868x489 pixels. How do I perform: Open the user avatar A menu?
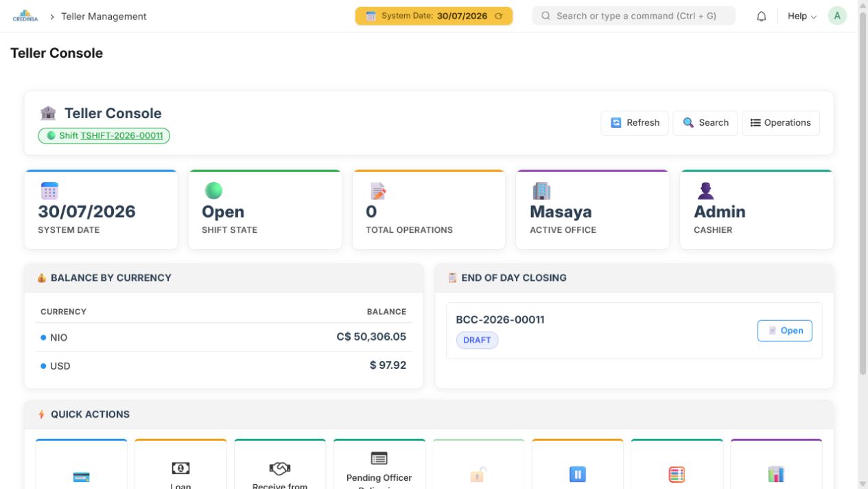(837, 16)
